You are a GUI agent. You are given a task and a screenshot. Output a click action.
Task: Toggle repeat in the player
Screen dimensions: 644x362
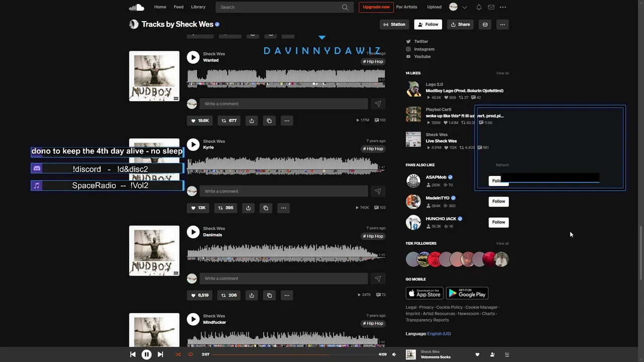coord(191,354)
